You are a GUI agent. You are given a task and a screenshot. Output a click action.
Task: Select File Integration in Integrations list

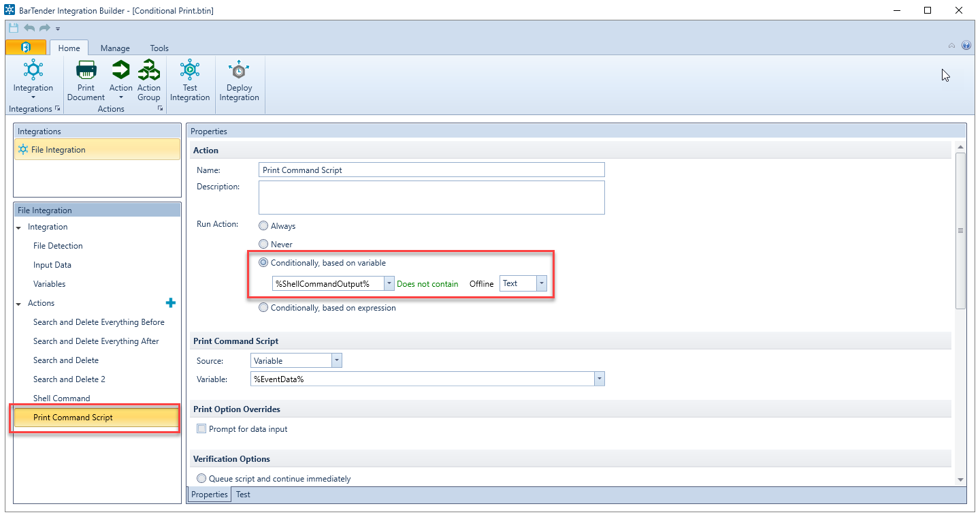point(97,149)
